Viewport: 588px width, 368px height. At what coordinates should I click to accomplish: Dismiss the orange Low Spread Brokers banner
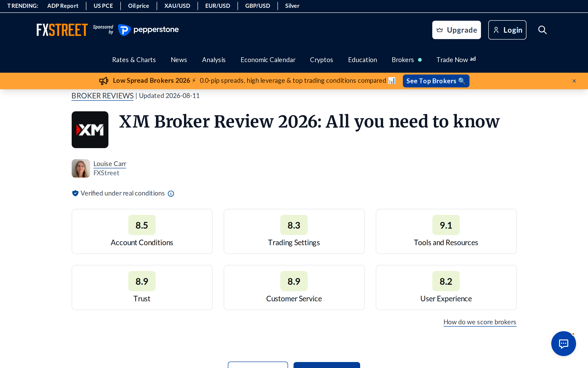point(574,81)
